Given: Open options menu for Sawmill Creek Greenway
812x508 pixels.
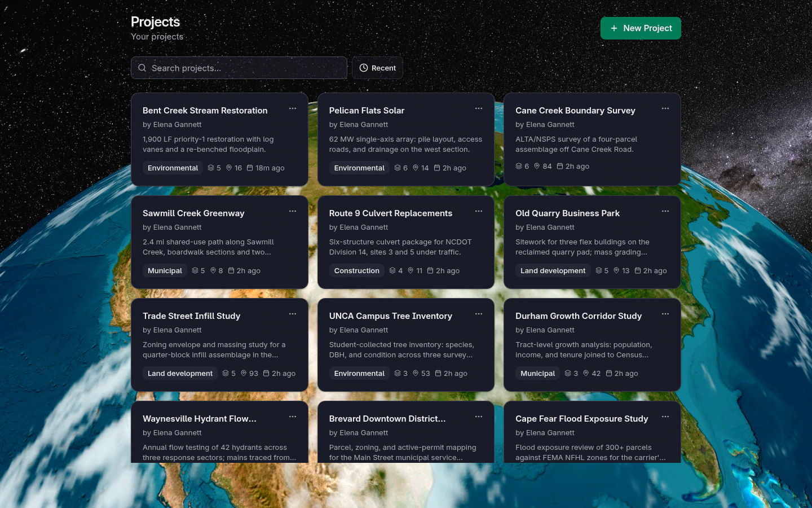Looking at the screenshot, I should point(293,211).
